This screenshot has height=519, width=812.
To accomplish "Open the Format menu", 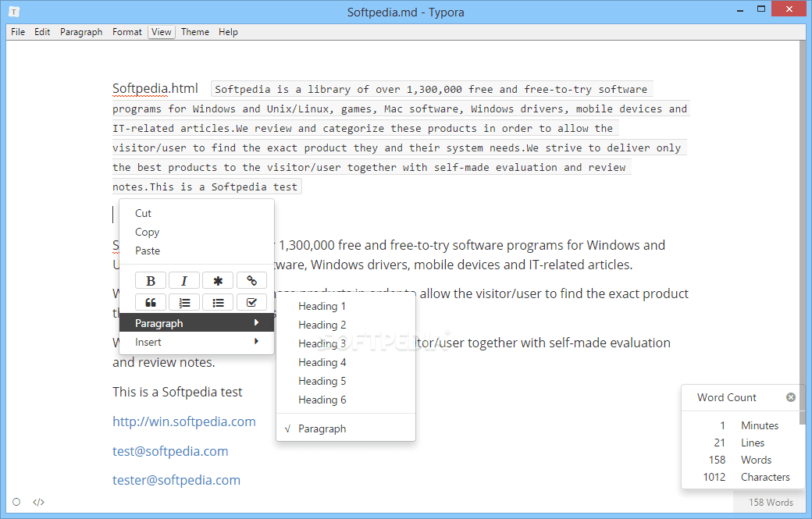I will 126,32.
